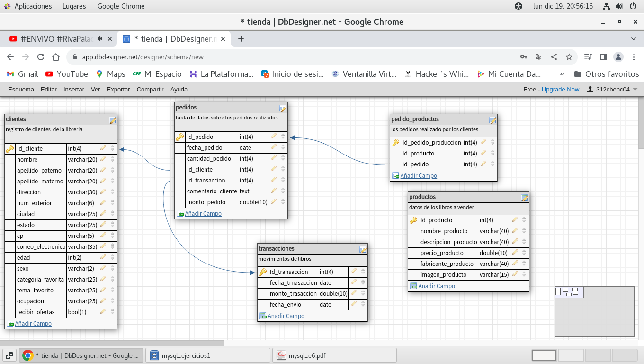Click Chrome translate page icon

539,57
